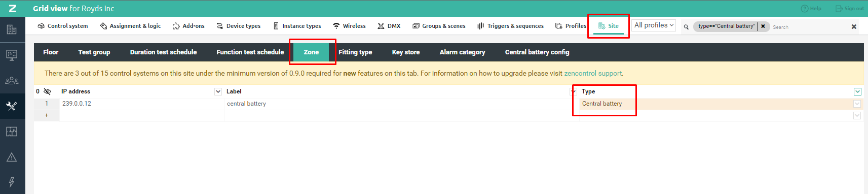The image size is (868, 194).
Task: Open the warning alerts sidebar icon
Action: tap(12, 157)
